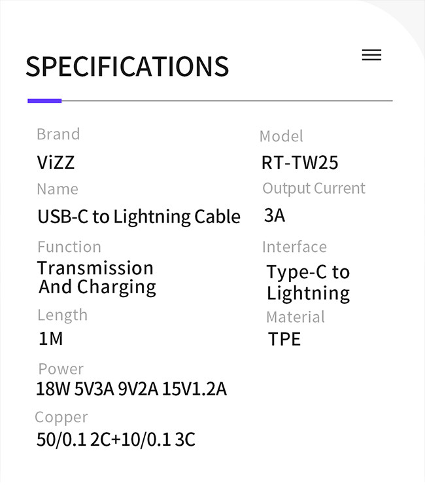The width and height of the screenshot is (425, 504).
Task: Click the 3A output current value
Action: [x=275, y=215]
